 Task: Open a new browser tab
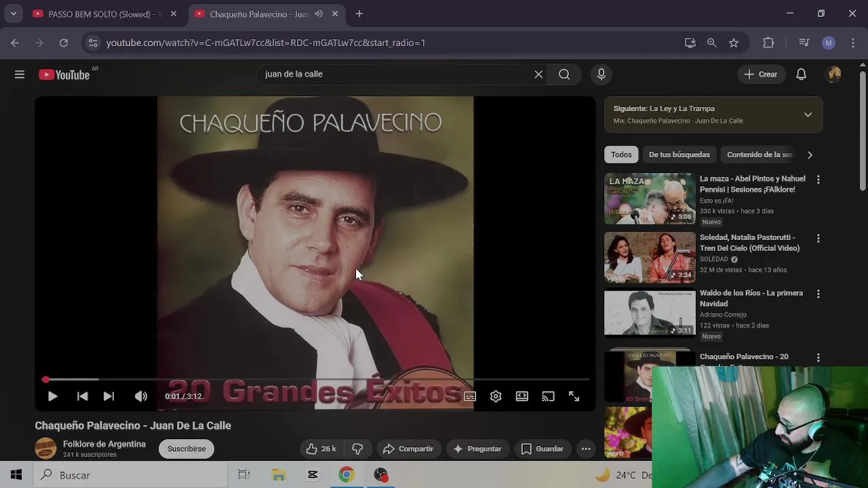tap(359, 14)
